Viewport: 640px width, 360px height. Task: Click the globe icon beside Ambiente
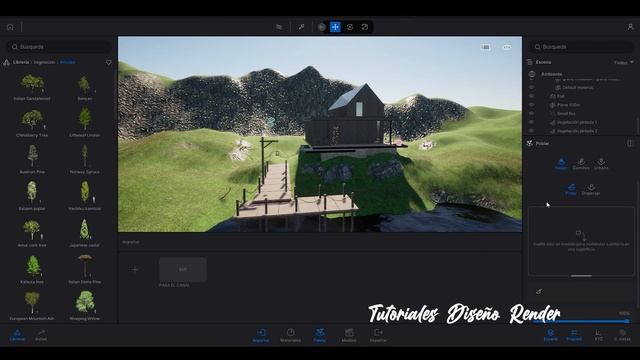(x=532, y=74)
